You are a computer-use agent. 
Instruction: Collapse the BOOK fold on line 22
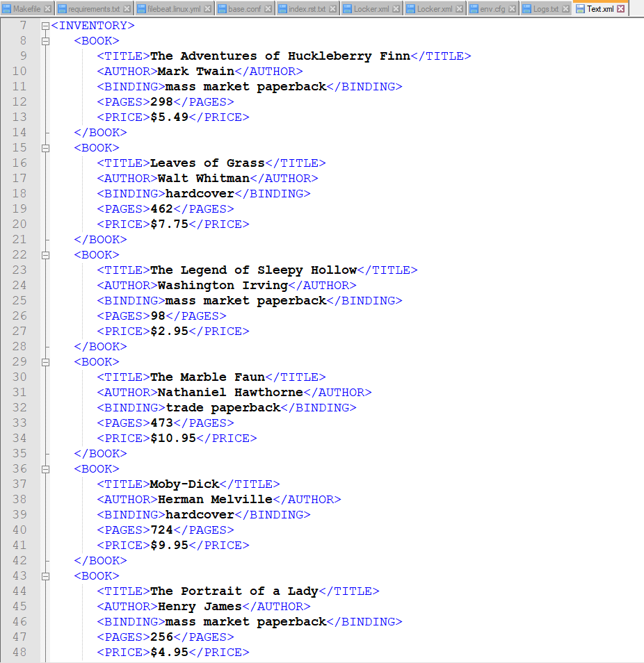pyautogui.click(x=46, y=255)
